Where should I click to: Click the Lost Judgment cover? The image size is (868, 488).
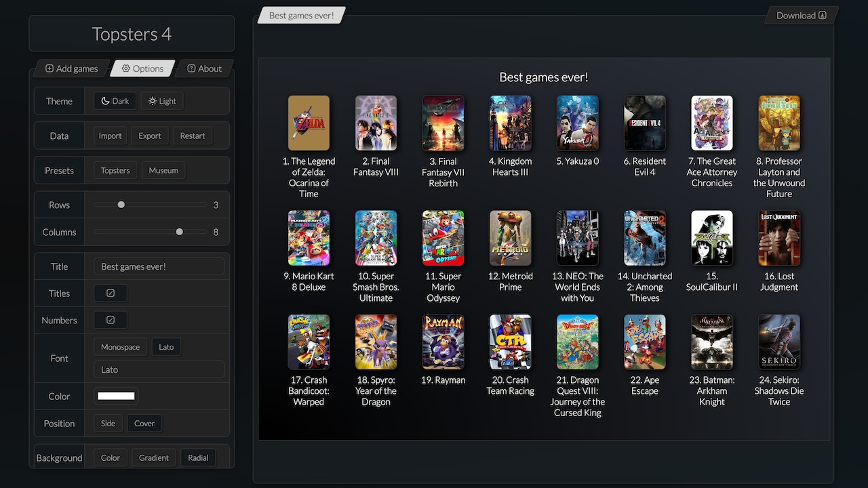778,238
